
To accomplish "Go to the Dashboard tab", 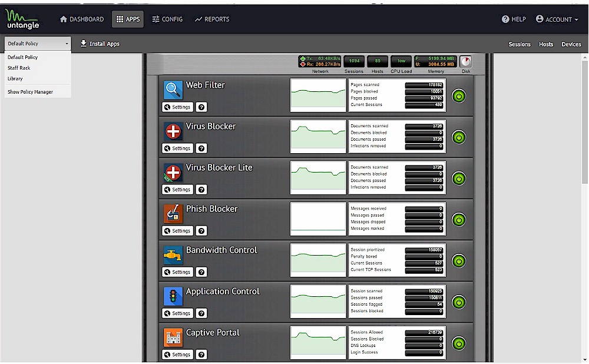I will click(x=81, y=19).
